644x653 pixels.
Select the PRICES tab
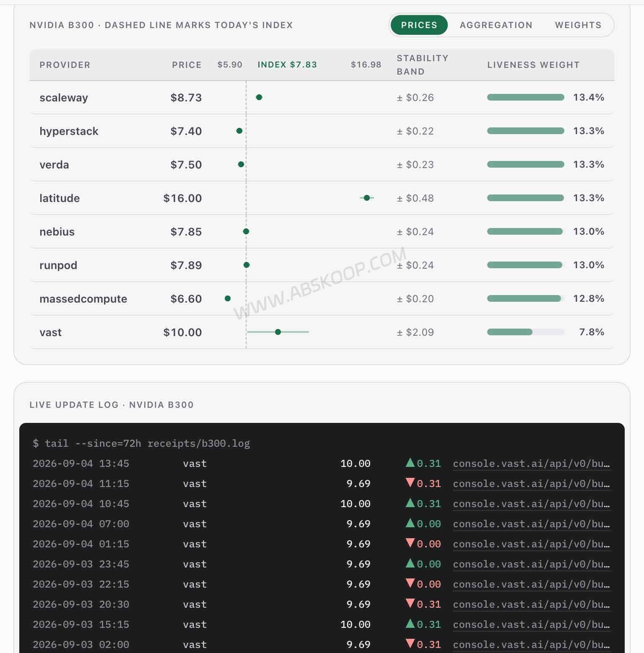[x=419, y=25]
